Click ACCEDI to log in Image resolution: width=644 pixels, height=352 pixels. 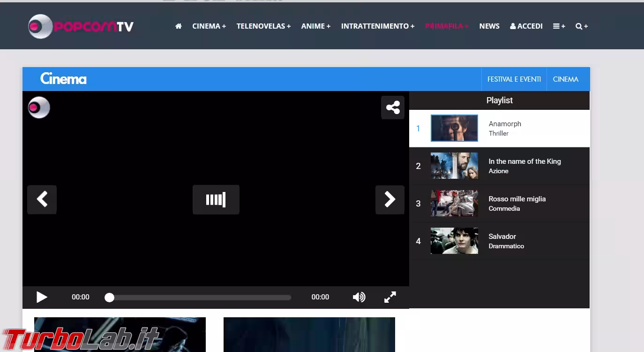tap(526, 26)
